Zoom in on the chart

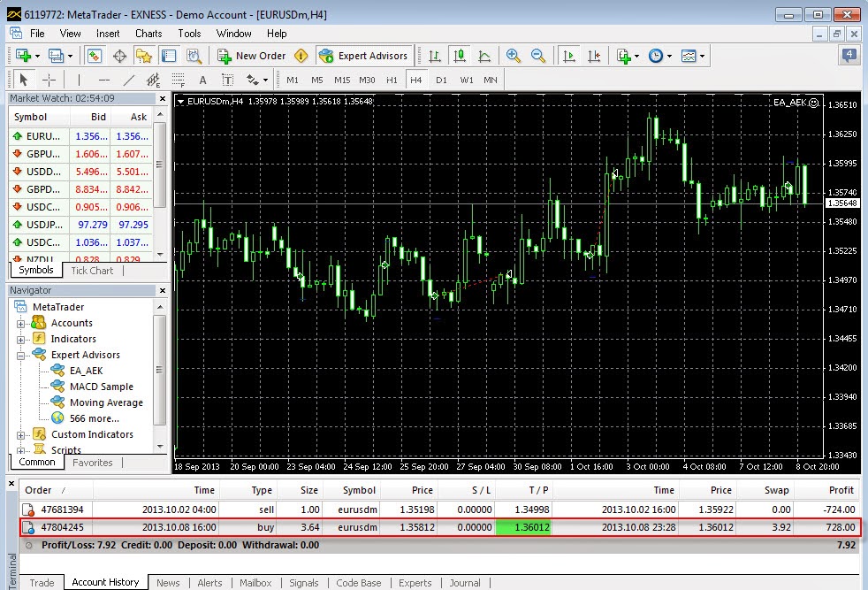(514, 56)
